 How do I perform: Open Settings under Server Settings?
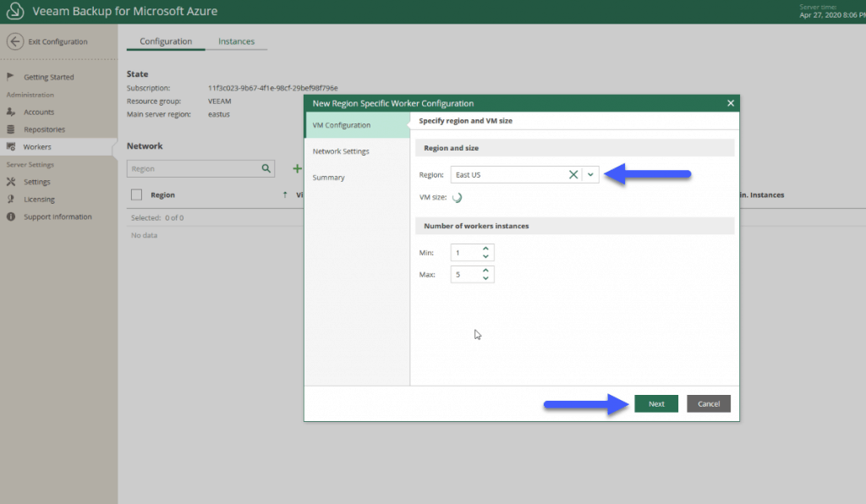(37, 182)
